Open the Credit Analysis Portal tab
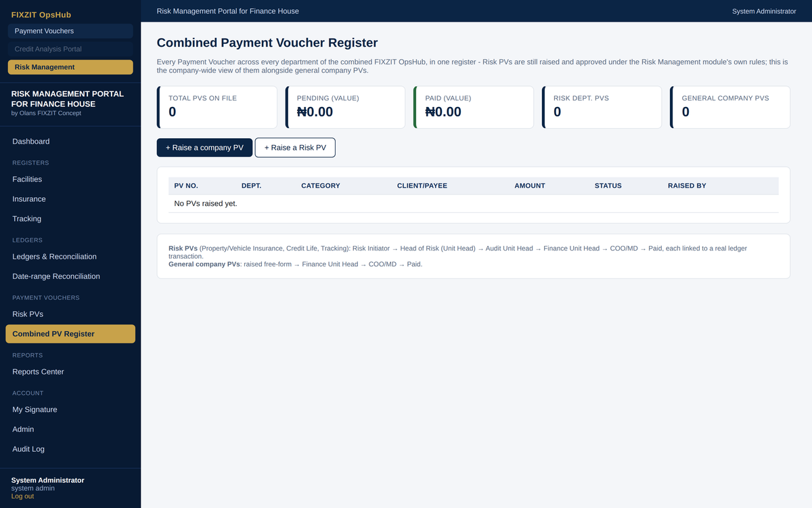Image resolution: width=812 pixels, height=508 pixels. click(x=70, y=49)
